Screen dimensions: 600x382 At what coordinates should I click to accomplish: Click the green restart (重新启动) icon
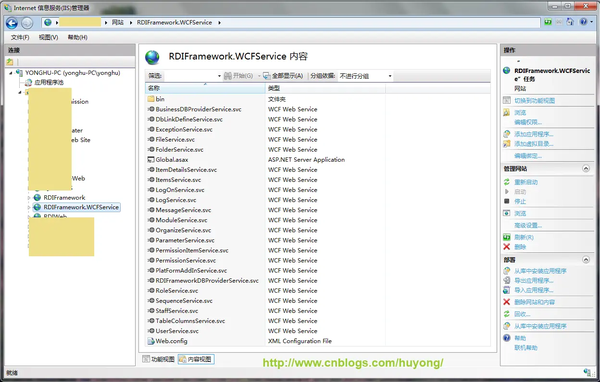click(x=507, y=182)
